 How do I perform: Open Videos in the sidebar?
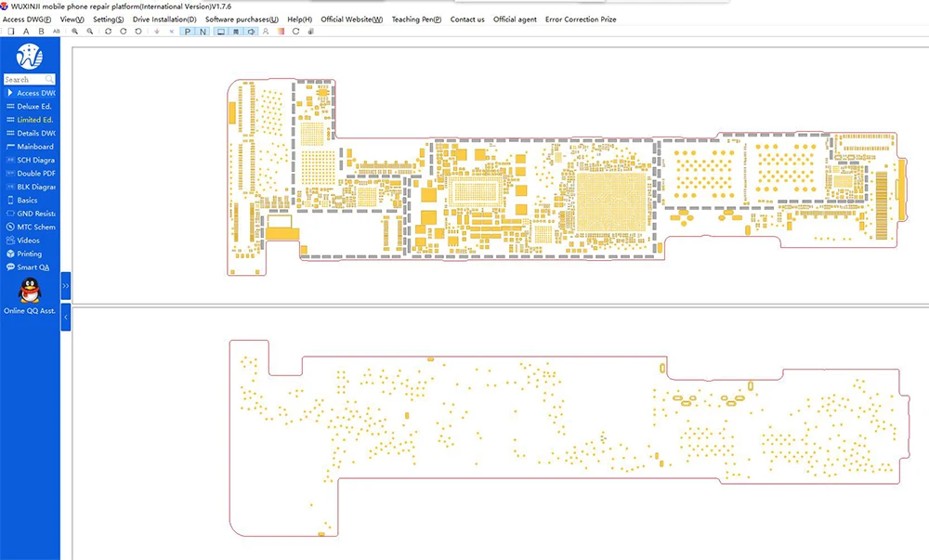click(24, 241)
